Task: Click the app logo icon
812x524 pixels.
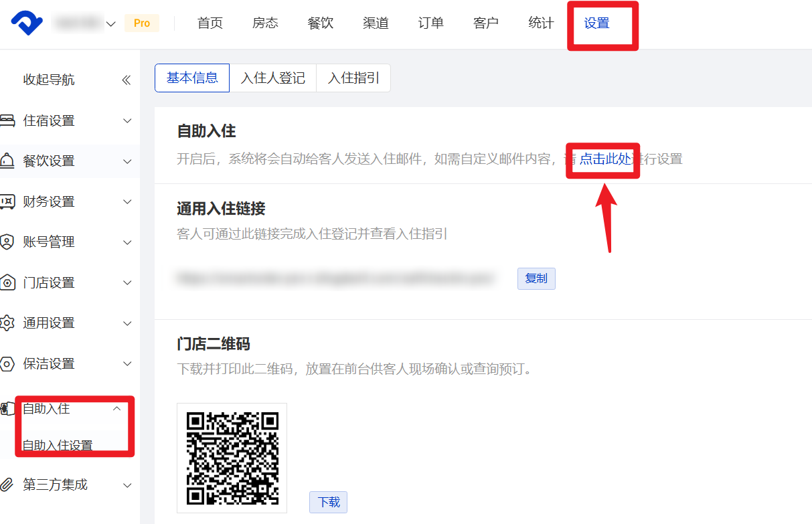Action: pos(27,23)
